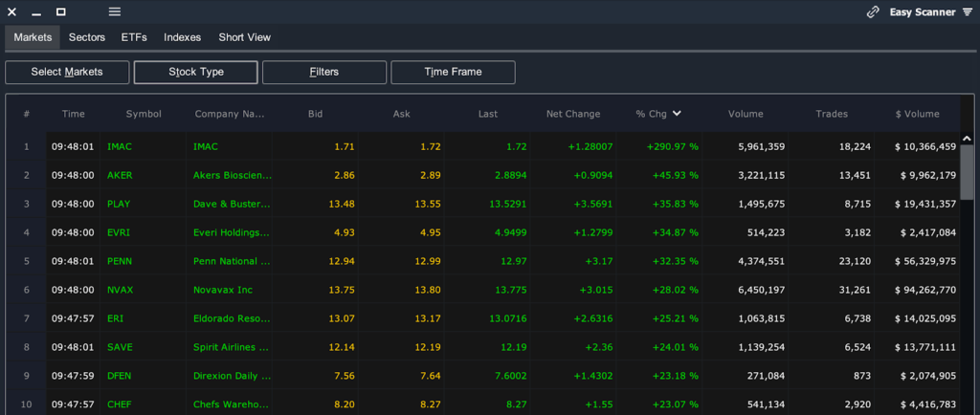Select the AKER symbol
This screenshot has width=980, height=415.
click(120, 175)
